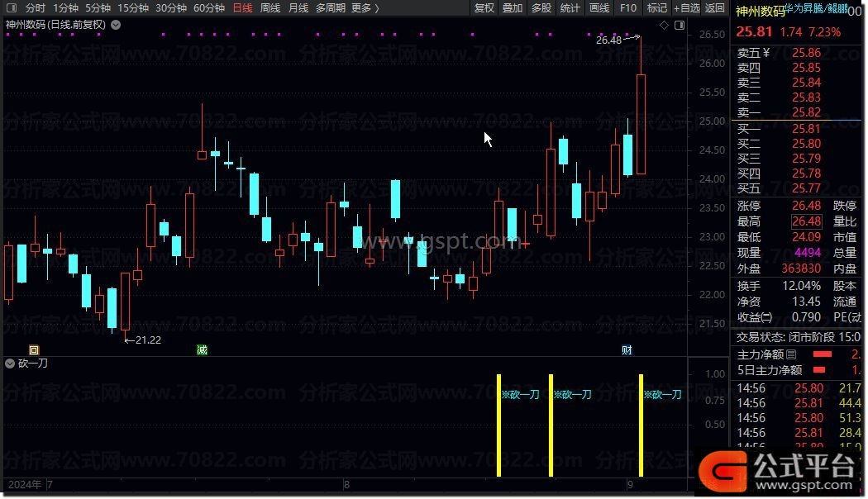Click the 最低 value 24.09
The image size is (868, 499).
[x=806, y=237]
